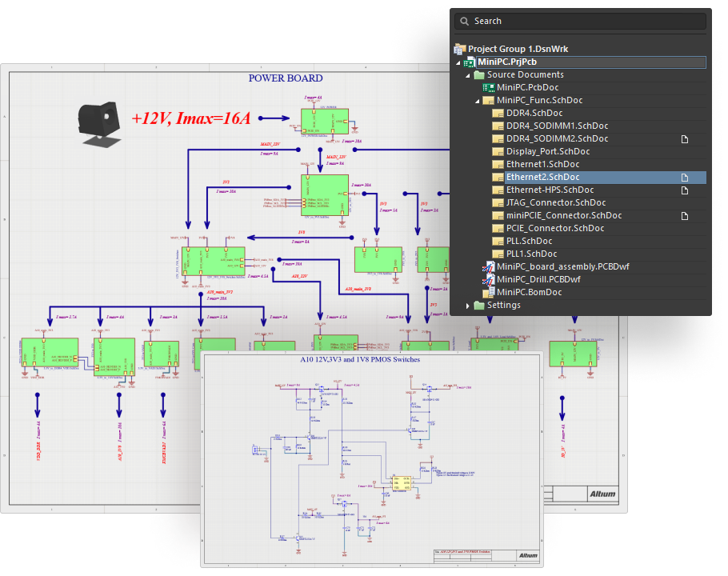Click the Project Group 1.DsnWrk workspace icon

[x=459, y=49]
